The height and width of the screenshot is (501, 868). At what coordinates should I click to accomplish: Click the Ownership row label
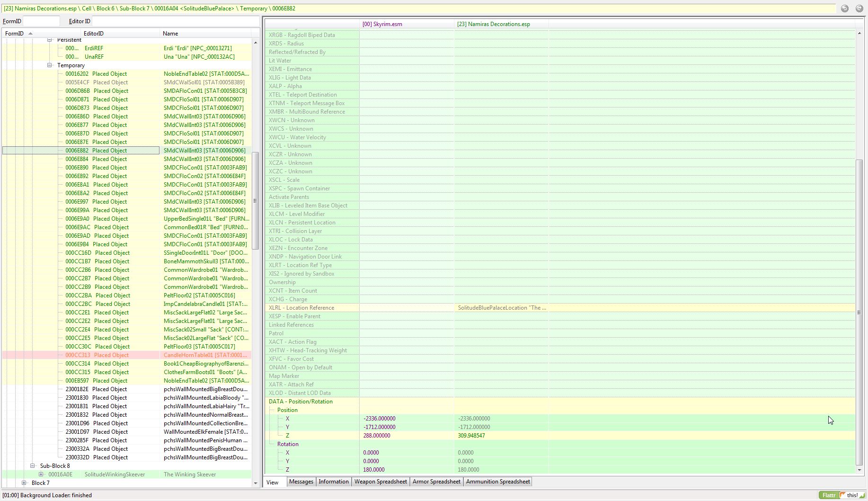coord(282,282)
